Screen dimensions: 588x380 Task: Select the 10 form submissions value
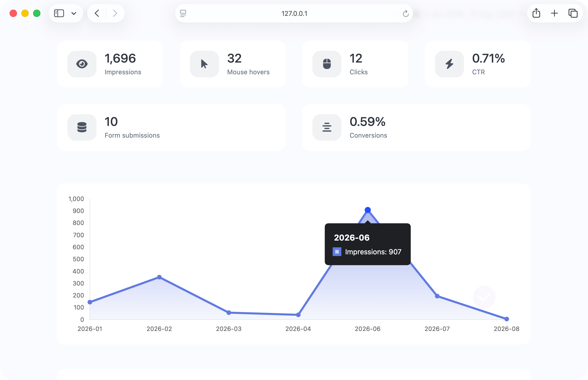pos(111,122)
